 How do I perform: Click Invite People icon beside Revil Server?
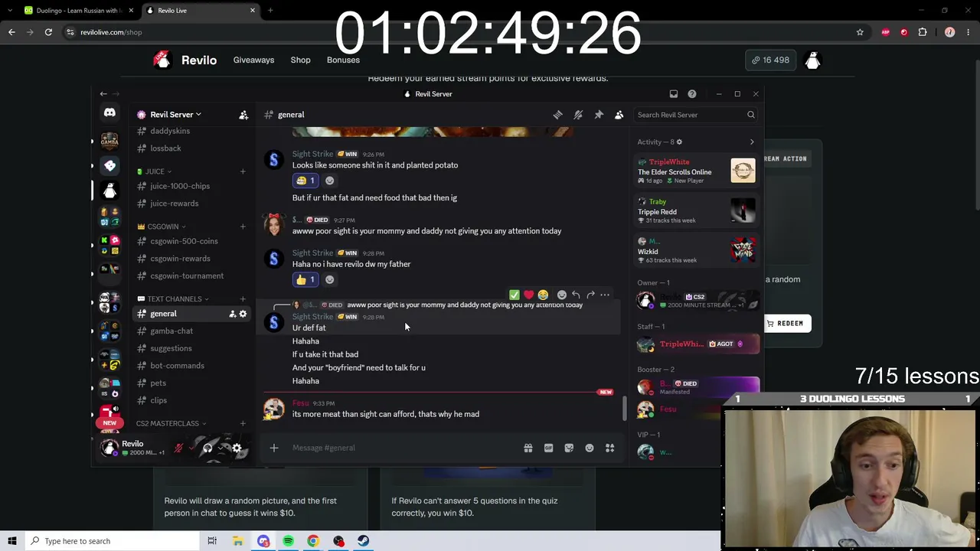click(243, 115)
